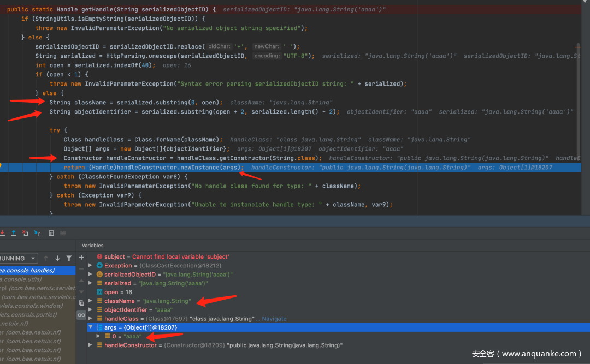Select the Variables panel tab

(93, 246)
